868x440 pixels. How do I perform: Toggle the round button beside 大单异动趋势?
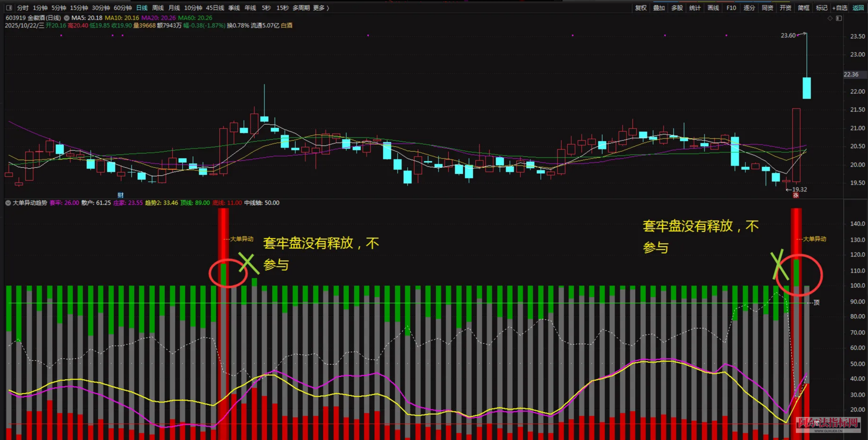8,203
